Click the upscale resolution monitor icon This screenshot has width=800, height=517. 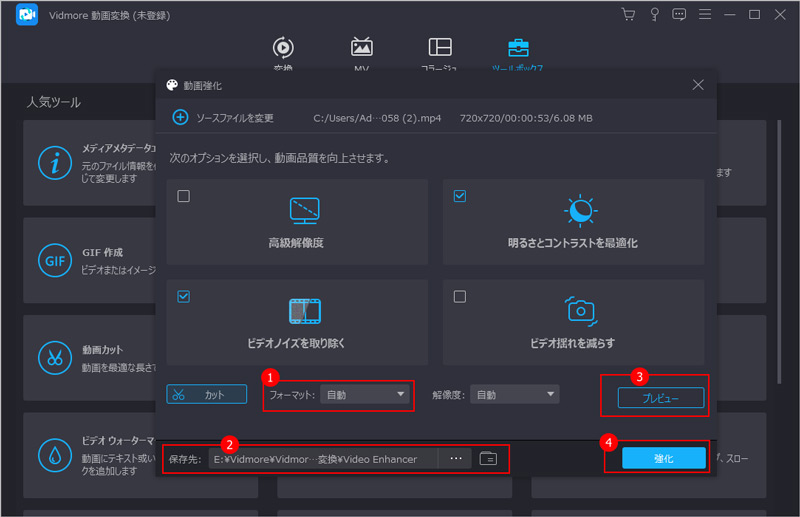pos(305,211)
